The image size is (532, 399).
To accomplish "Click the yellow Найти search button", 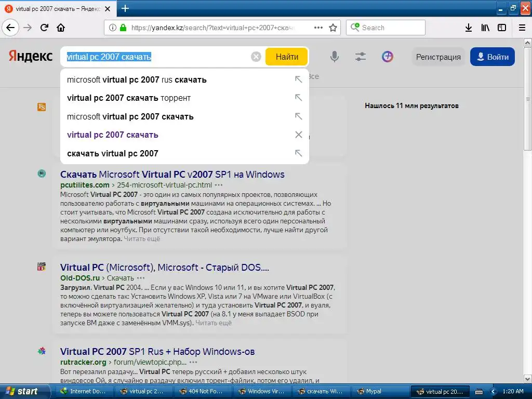I will click(287, 57).
